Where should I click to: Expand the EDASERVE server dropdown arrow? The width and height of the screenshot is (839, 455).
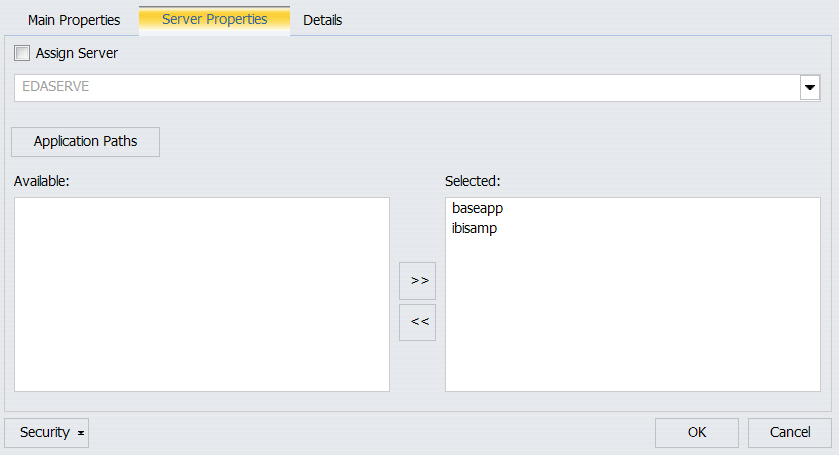[810, 87]
